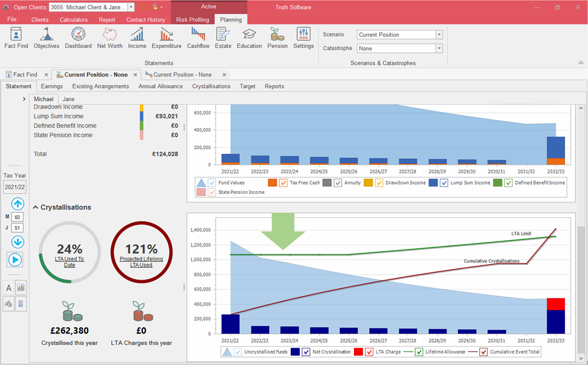Click Michael's age field showing 60

(x=17, y=217)
